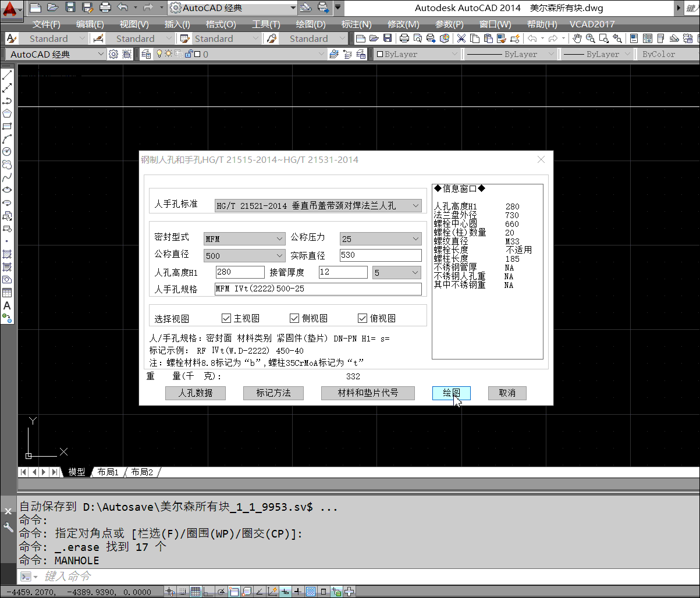700x598 pixels.
Task: Open the 绘图(D) menu
Action: [x=311, y=24]
